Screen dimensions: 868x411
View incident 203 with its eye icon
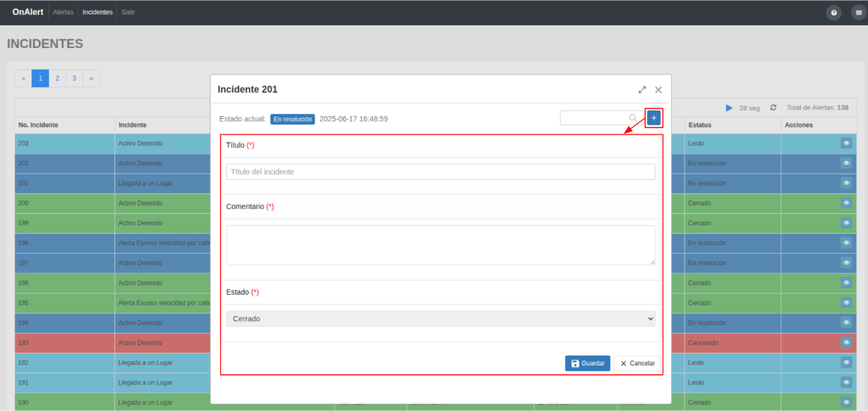[847, 143]
